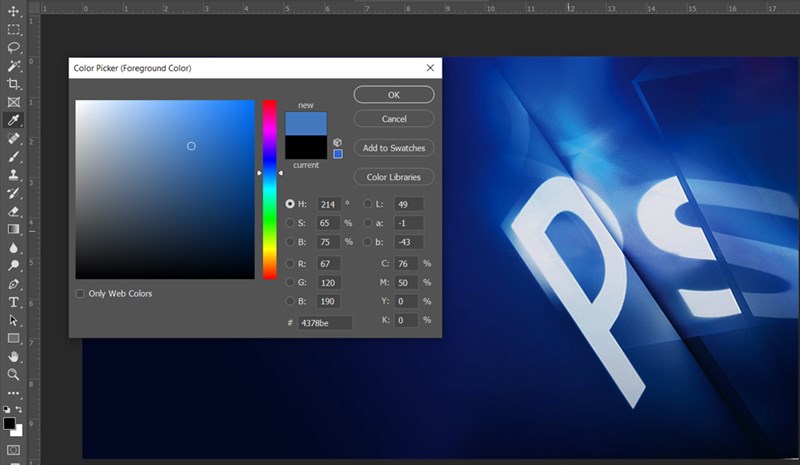Click the toolbar foreground color swatch
The width and height of the screenshot is (800, 465).
pos(9,424)
